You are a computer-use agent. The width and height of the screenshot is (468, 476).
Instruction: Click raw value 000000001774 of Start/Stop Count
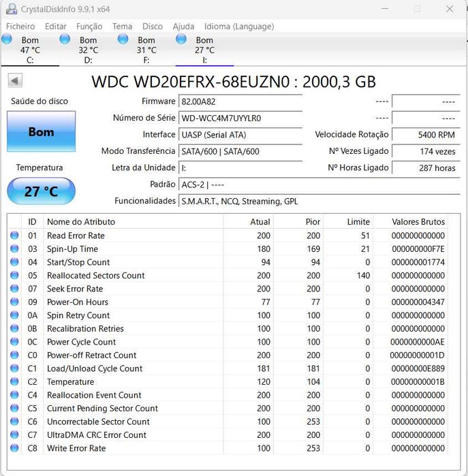point(418,262)
